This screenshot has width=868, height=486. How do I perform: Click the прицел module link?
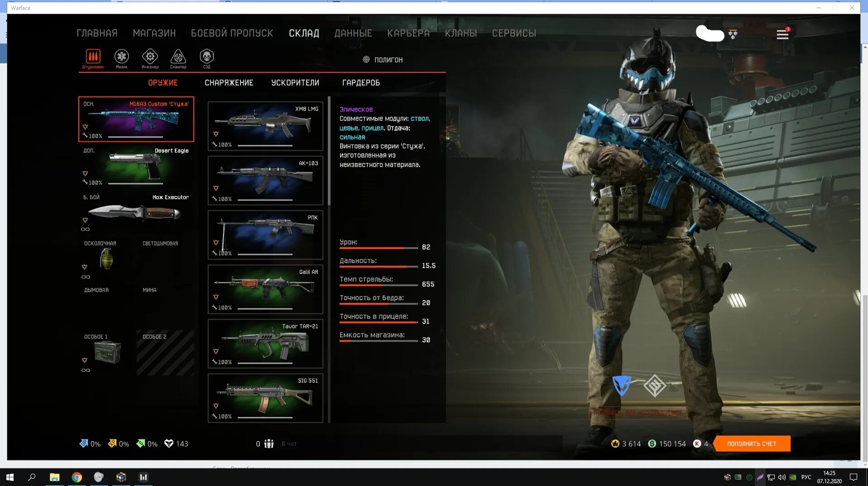click(373, 128)
